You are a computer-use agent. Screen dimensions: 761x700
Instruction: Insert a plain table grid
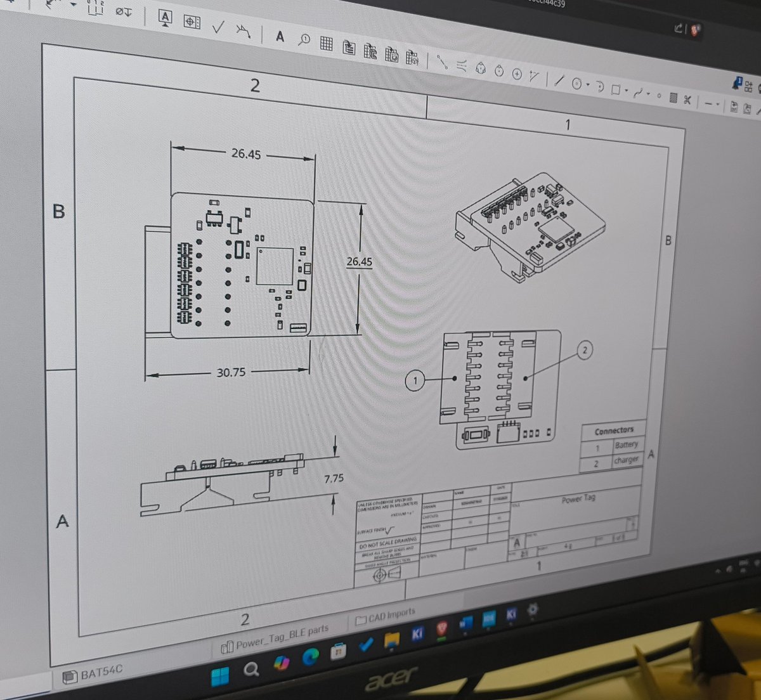(x=326, y=44)
